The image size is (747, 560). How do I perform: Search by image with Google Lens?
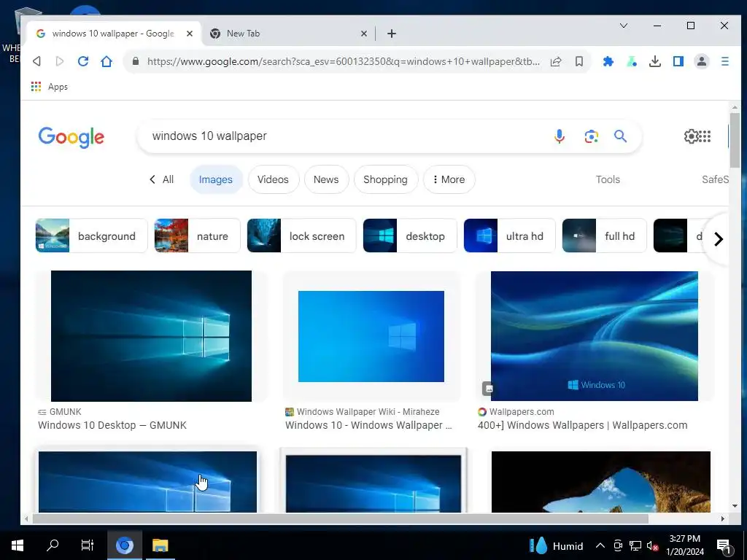point(591,136)
